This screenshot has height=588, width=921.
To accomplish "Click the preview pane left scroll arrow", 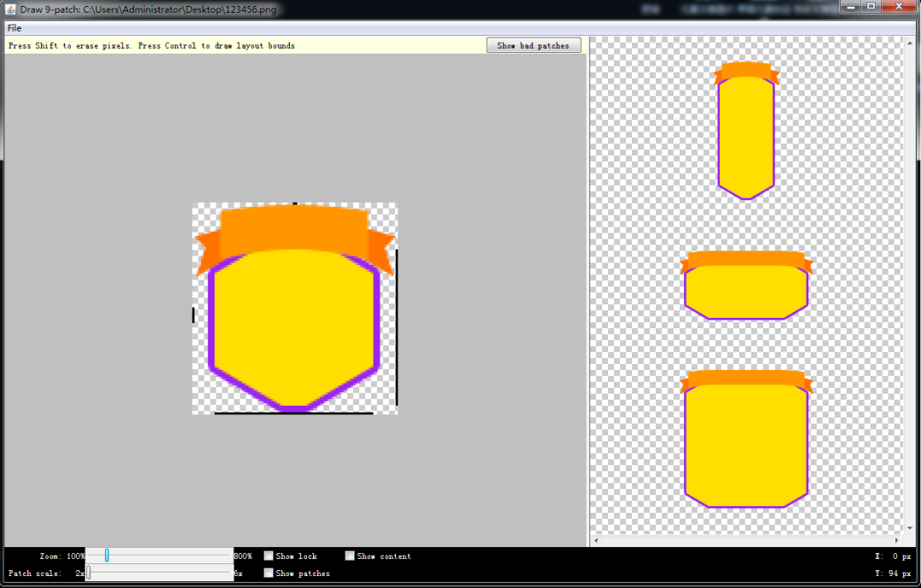I will (x=596, y=540).
